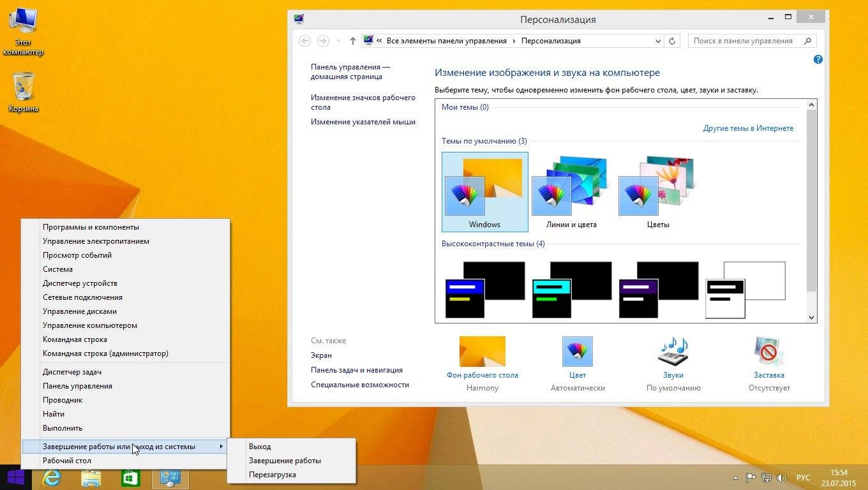Expand the address bar history dropdown
The image size is (868, 490).
pos(658,41)
